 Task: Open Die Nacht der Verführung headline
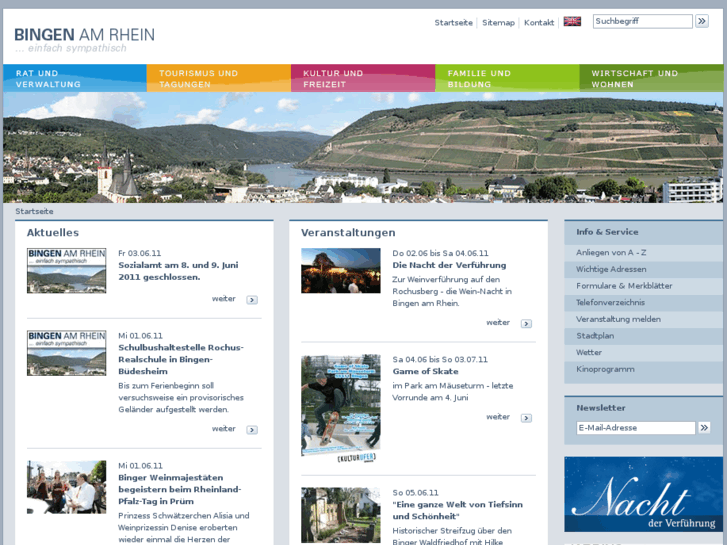click(449, 265)
